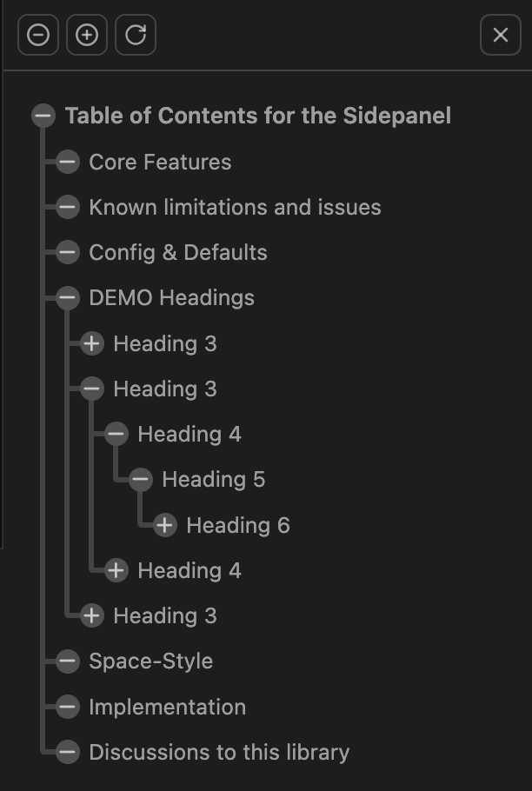Viewport: 532px width, 791px height.
Task: Jump to Core Features heading
Action: pos(160,162)
